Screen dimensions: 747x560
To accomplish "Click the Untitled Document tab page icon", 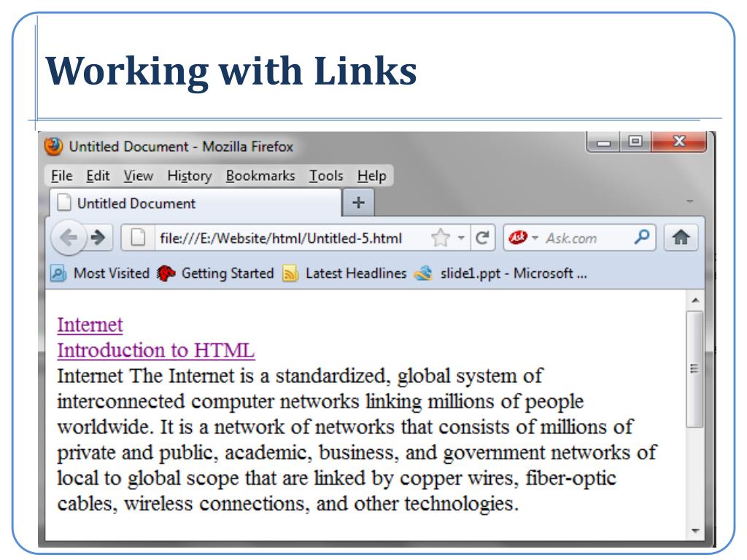I will click(x=64, y=203).
